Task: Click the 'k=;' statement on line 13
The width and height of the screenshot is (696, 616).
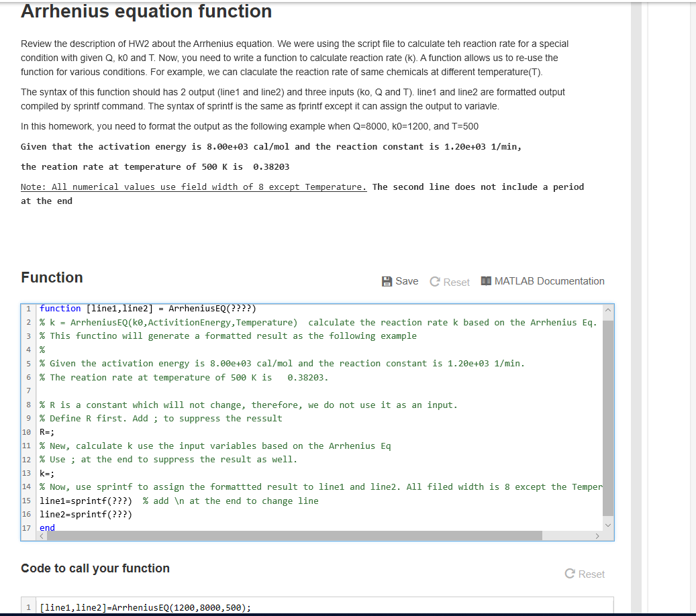Action: (45, 473)
